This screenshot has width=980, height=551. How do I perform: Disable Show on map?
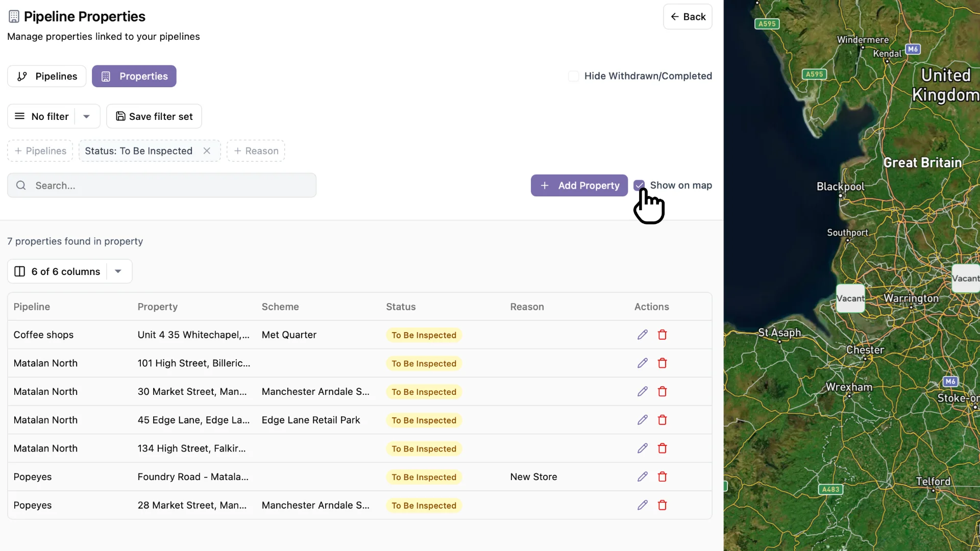click(640, 185)
